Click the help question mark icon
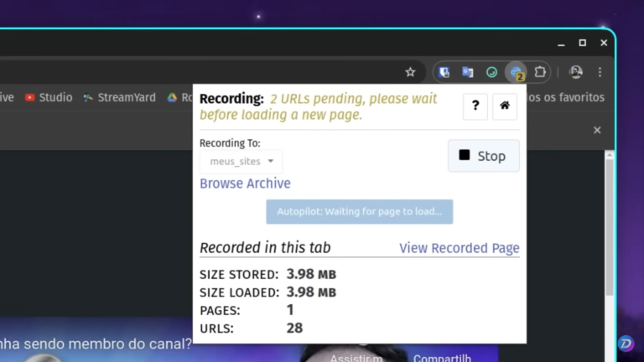This screenshot has height=362, width=644. [x=475, y=106]
